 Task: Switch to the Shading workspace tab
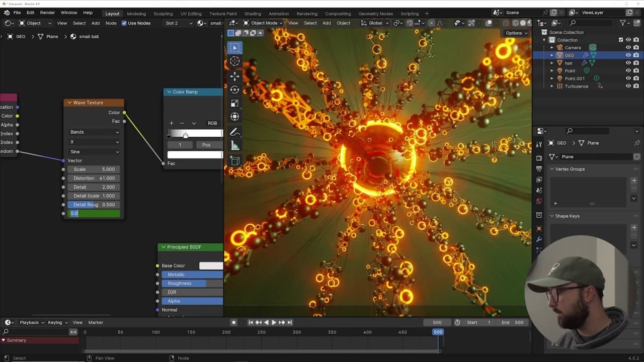(x=253, y=14)
